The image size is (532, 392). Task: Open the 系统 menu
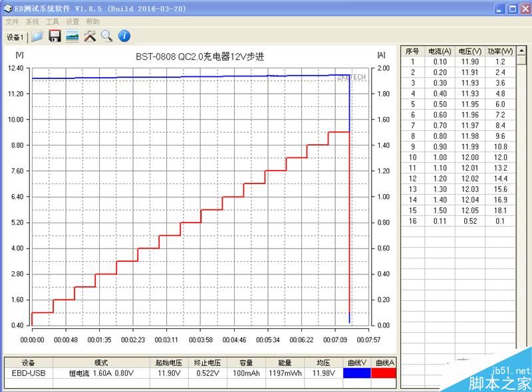click(x=33, y=22)
